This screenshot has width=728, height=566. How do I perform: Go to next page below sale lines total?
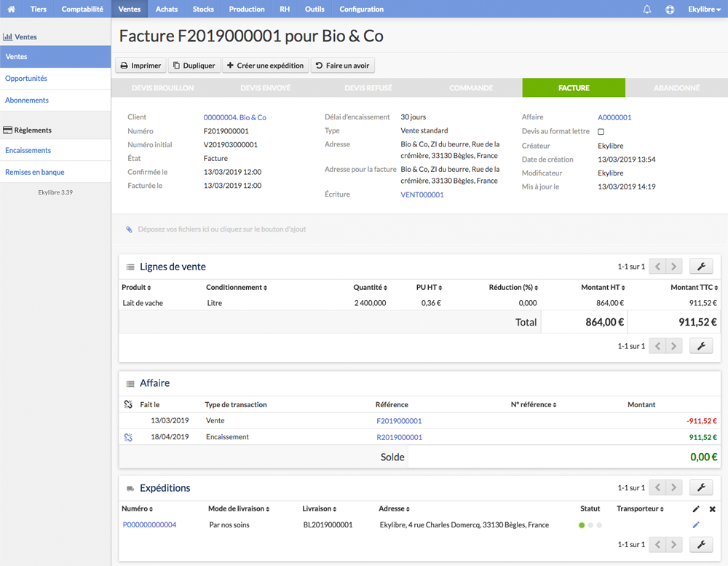click(x=674, y=346)
